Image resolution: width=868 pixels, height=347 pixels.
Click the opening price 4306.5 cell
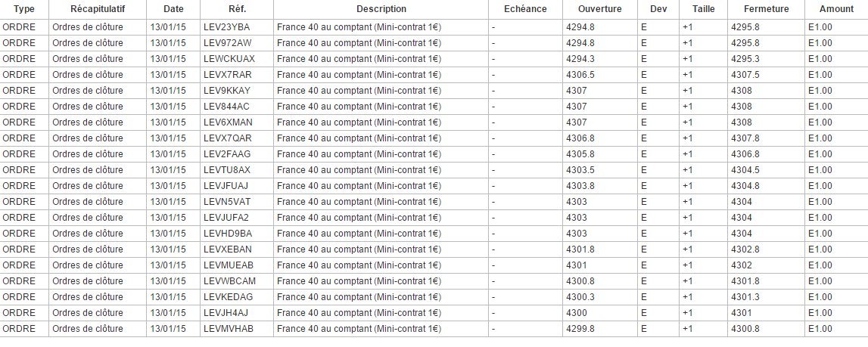coord(580,75)
